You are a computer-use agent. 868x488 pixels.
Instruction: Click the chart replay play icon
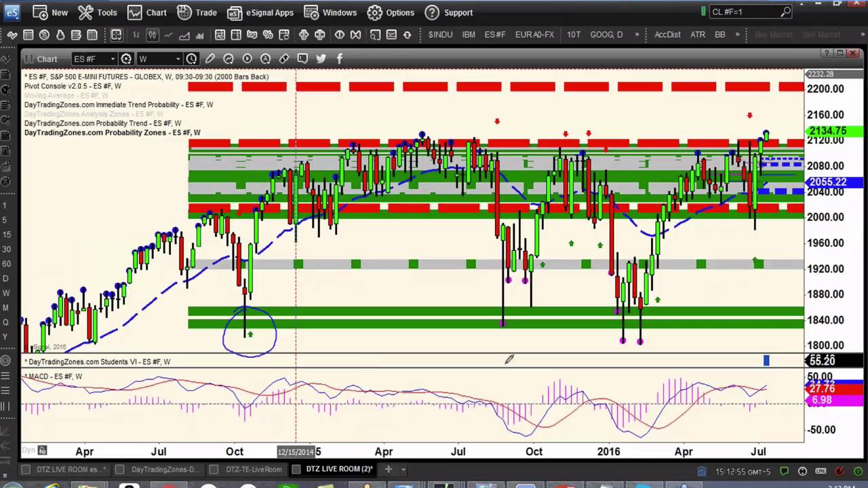point(247,59)
